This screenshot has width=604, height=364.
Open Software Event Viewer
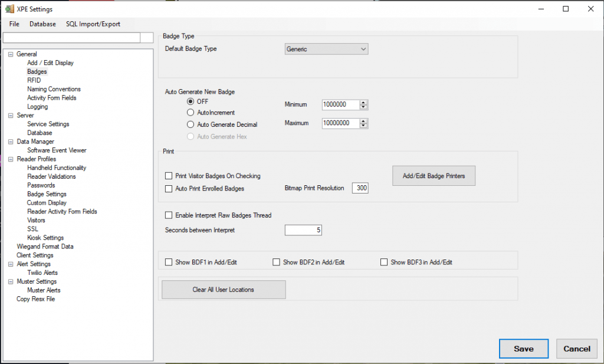pyautogui.click(x=57, y=150)
